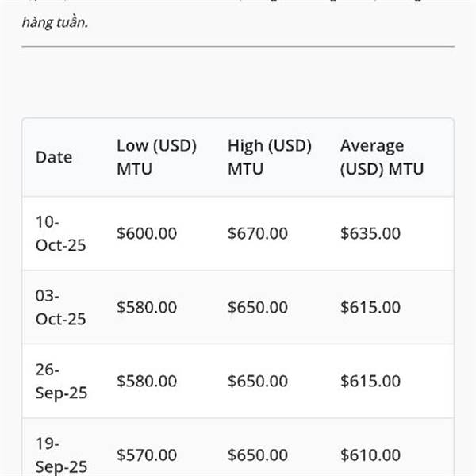Select the $570.00 low price cell
The image size is (476, 476).
[x=147, y=455]
